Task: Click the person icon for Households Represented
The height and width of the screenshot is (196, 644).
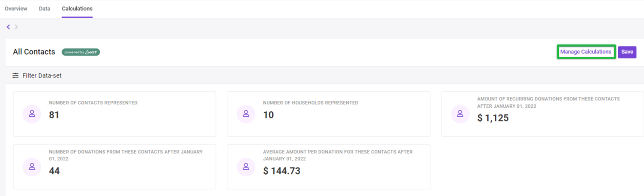Action: coord(246,114)
